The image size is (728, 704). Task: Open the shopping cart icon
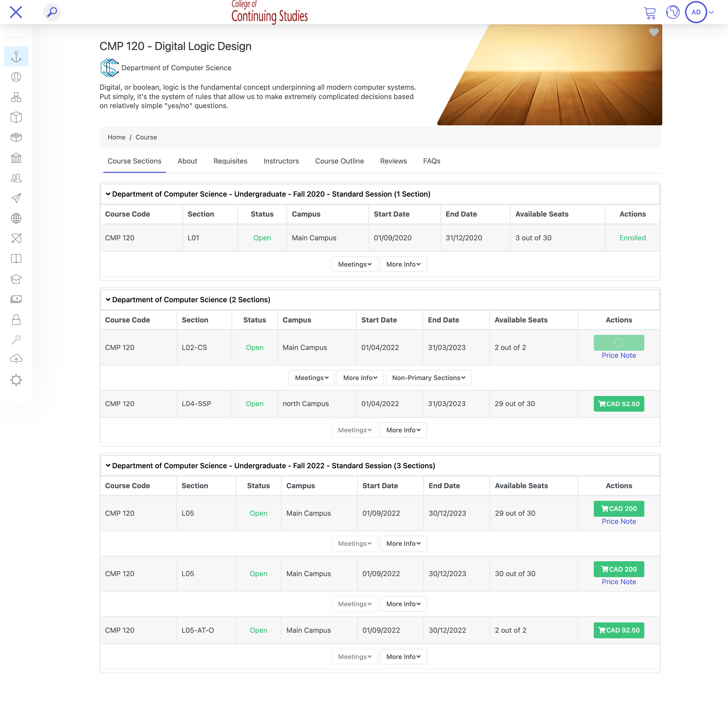point(650,13)
